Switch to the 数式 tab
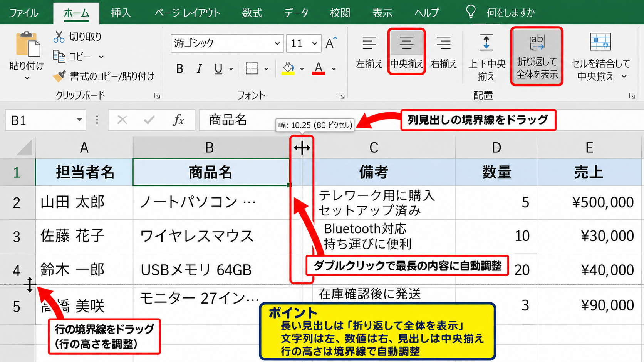 pos(252,13)
